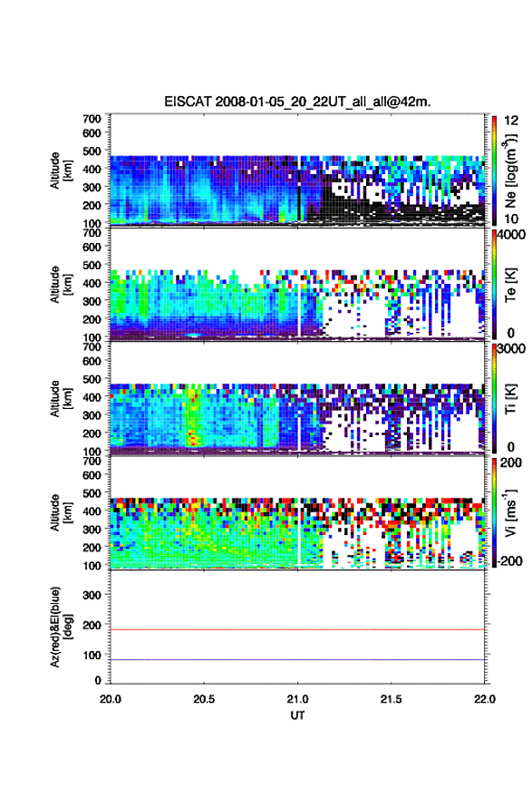The height and width of the screenshot is (798, 532).
Task: Click the 21.0 tick label on UT axis
Action: pyautogui.click(x=297, y=699)
